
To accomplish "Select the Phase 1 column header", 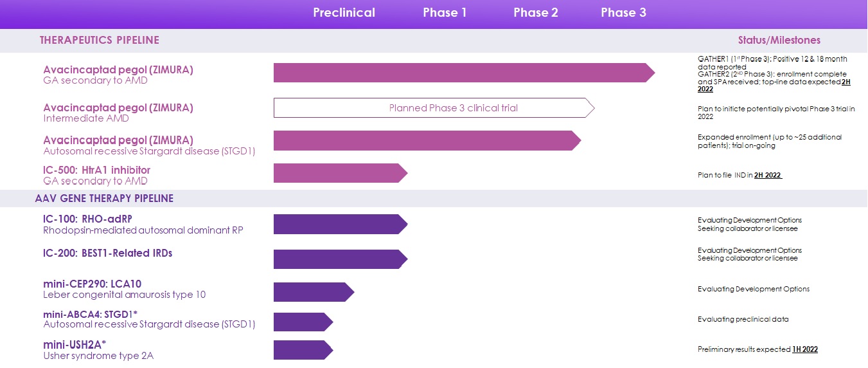I will (445, 13).
